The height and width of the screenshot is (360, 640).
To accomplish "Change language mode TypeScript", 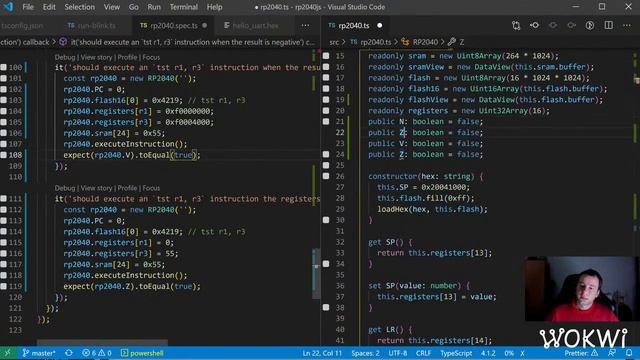I will 456,353.
